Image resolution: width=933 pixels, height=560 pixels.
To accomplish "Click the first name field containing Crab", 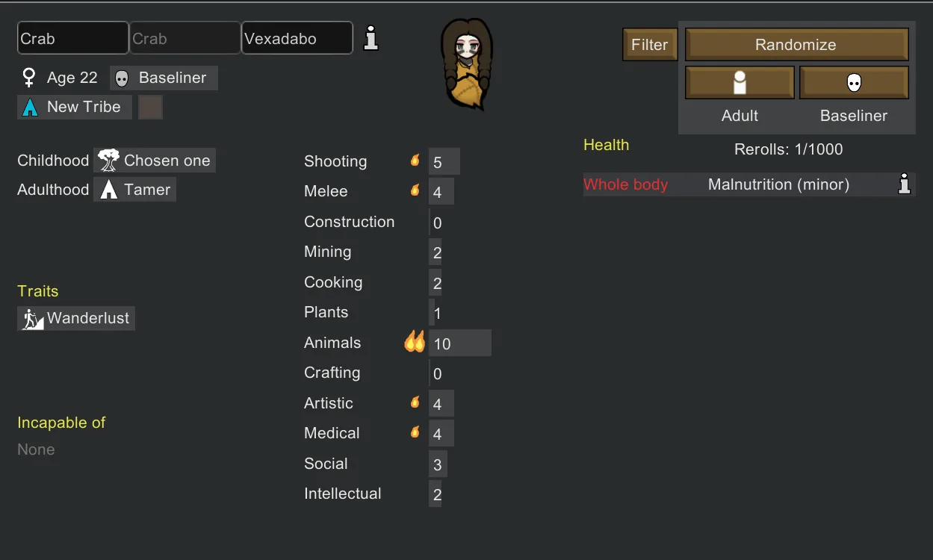I will click(73, 38).
